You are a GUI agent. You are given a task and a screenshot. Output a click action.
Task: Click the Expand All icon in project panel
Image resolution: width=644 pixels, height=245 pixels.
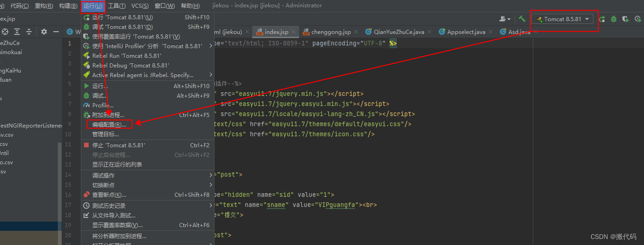pos(17,32)
